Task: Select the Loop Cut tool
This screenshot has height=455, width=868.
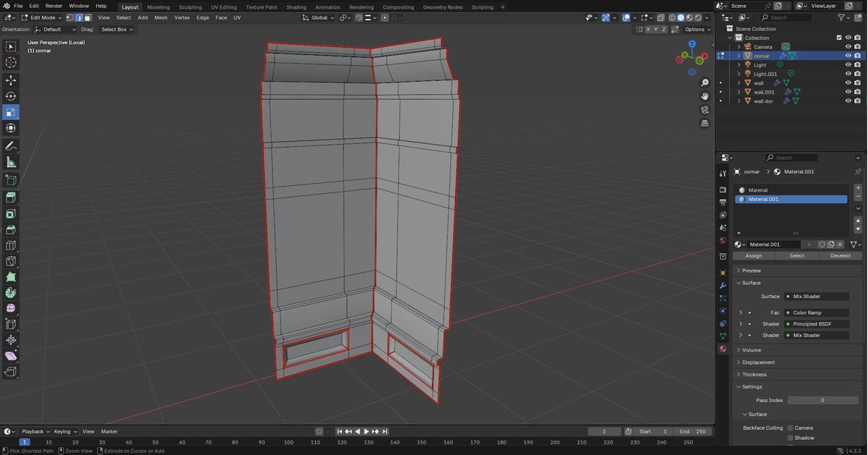Action: tap(11, 246)
